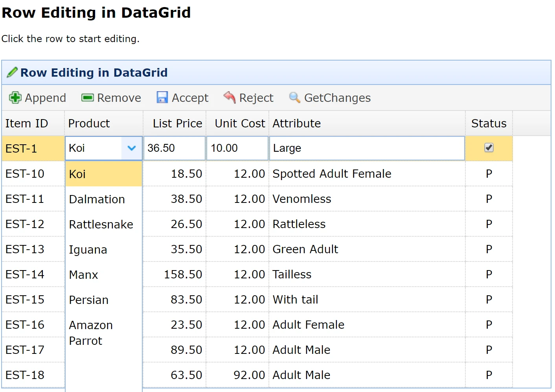555x392 pixels.
Task: Click the Spotted Adult Female attribute cell
Action: pyautogui.click(x=367, y=173)
